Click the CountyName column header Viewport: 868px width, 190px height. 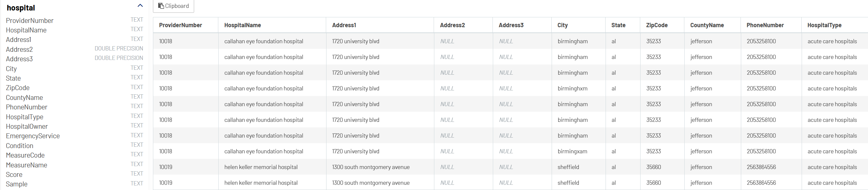(x=707, y=25)
